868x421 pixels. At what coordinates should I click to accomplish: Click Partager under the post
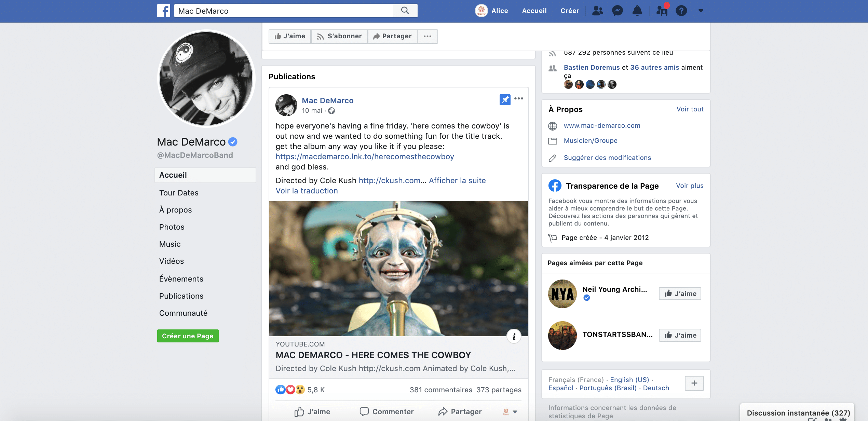[x=460, y=412]
